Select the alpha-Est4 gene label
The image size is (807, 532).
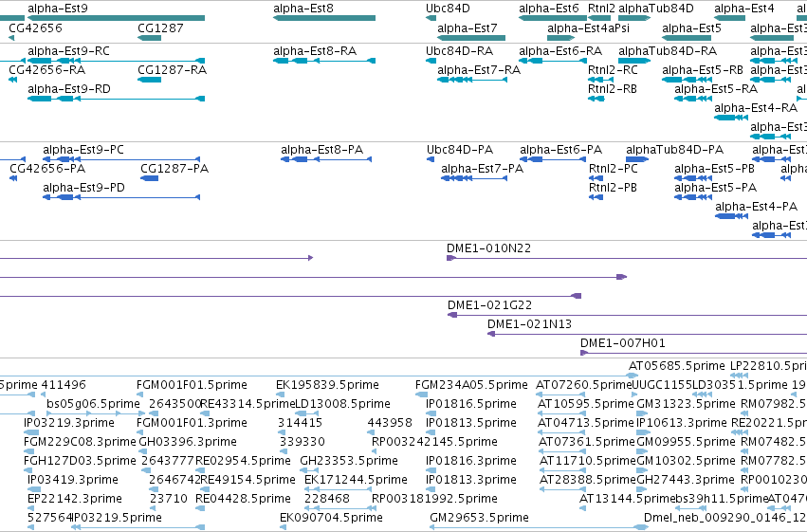pos(744,9)
